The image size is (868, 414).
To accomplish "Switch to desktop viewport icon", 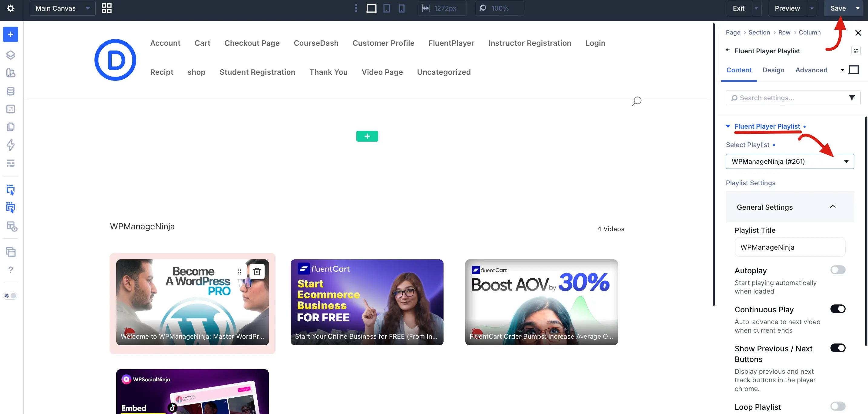I will (x=371, y=8).
